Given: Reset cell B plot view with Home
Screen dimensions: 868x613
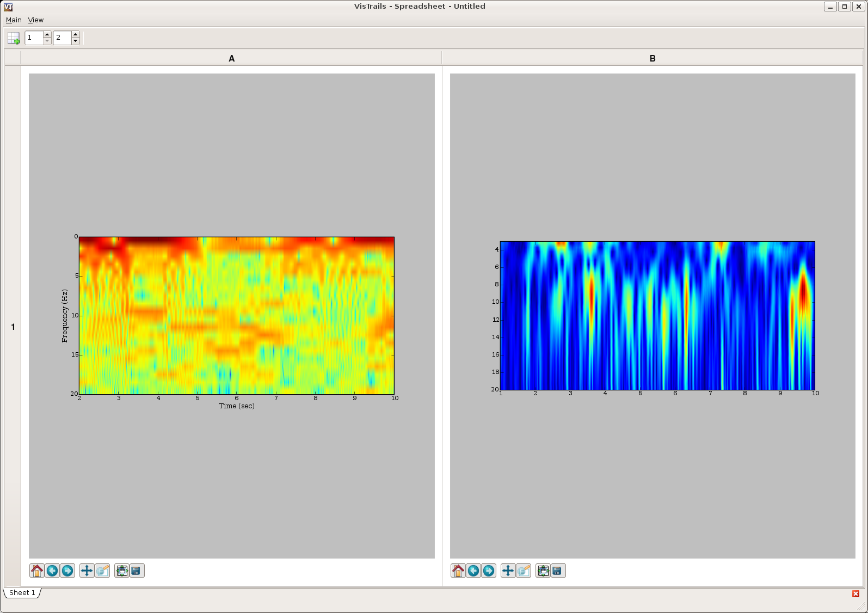Looking at the screenshot, I should [458, 571].
